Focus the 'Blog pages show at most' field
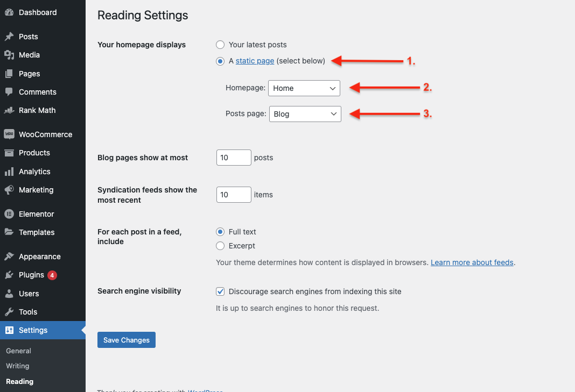The image size is (575, 392). coord(234,158)
